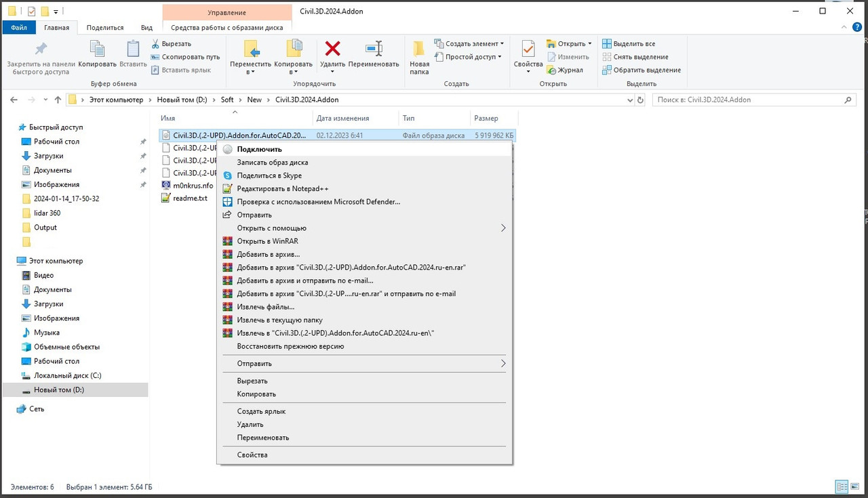Image resolution: width=868 pixels, height=498 pixels.
Task: Click Закрепить на панели быстрого доступа icon
Action: click(x=39, y=48)
